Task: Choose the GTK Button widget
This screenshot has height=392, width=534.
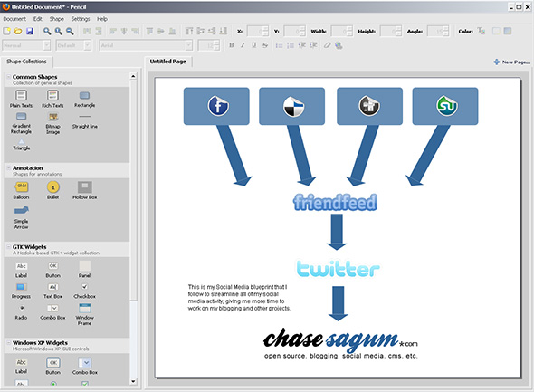Action: [52, 270]
